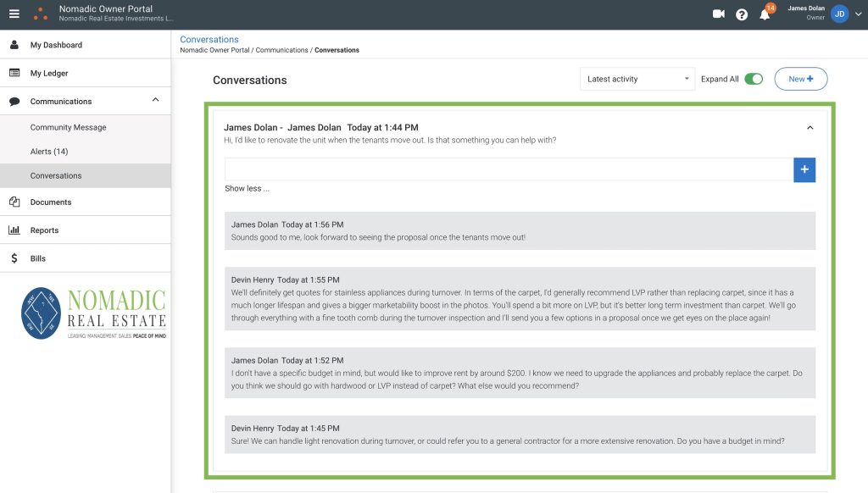Collapse the James Dolan conversation chevron
This screenshot has height=493, width=868.
810,128
